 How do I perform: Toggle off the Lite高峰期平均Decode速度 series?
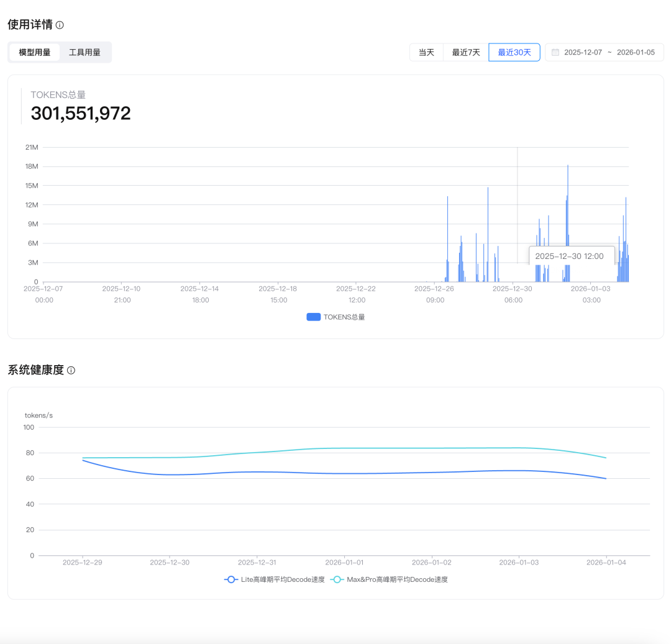[272, 579]
